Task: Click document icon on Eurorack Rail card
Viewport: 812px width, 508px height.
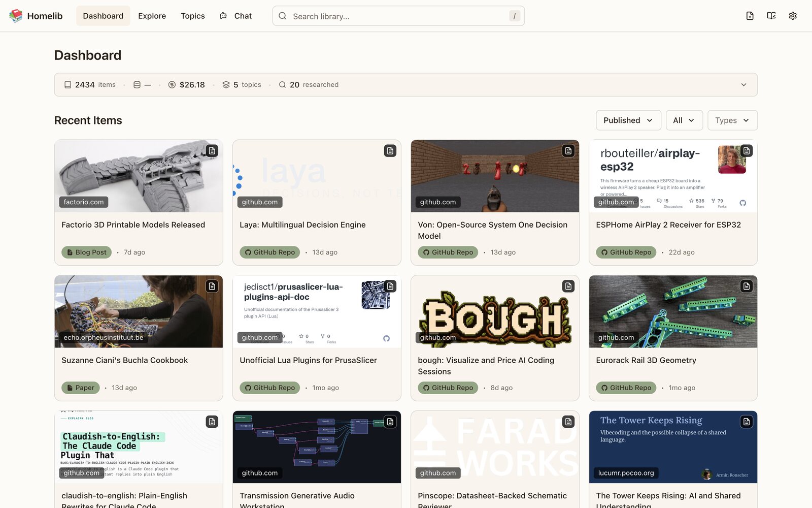Action: pyautogui.click(x=747, y=287)
